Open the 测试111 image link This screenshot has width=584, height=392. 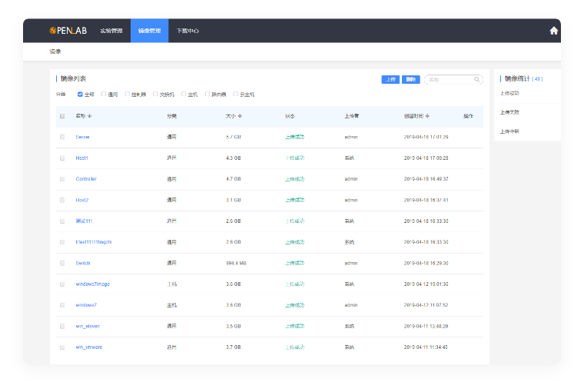click(x=84, y=221)
